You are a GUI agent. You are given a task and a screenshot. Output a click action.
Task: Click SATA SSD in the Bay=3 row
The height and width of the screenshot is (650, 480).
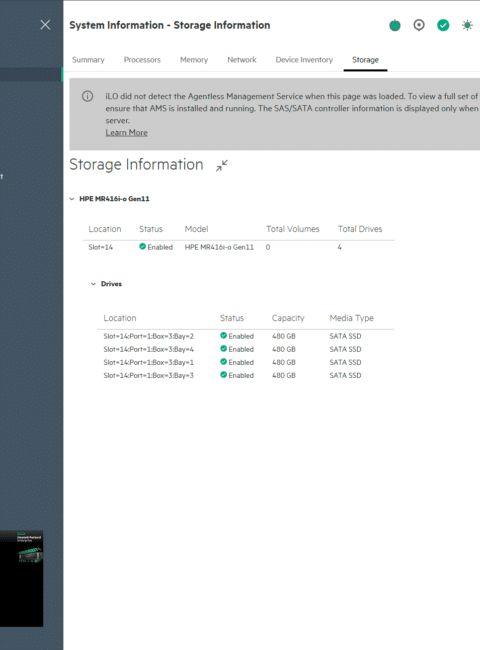(345, 375)
